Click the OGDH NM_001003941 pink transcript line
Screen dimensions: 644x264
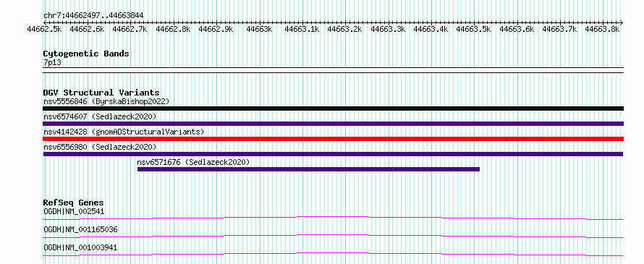click(x=333, y=254)
